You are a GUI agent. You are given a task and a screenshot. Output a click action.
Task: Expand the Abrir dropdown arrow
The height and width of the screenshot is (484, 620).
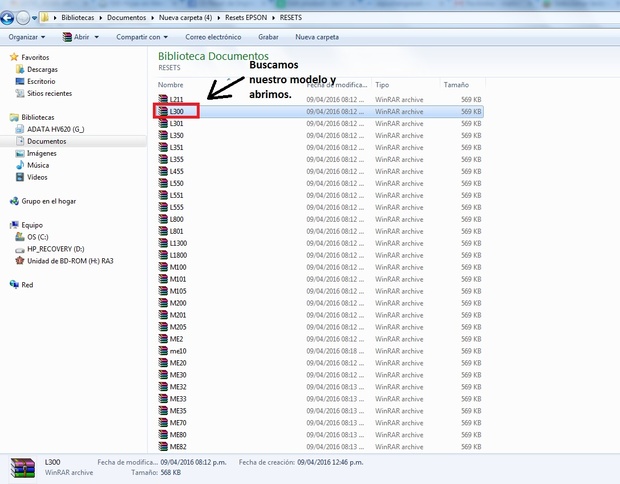(x=96, y=37)
